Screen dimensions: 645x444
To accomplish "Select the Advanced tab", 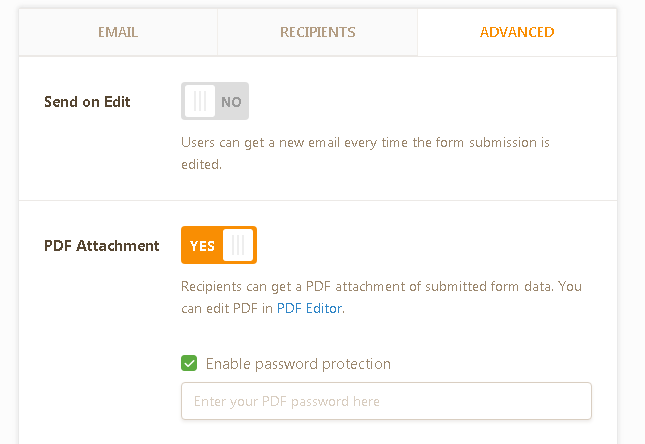I will click(x=516, y=32).
